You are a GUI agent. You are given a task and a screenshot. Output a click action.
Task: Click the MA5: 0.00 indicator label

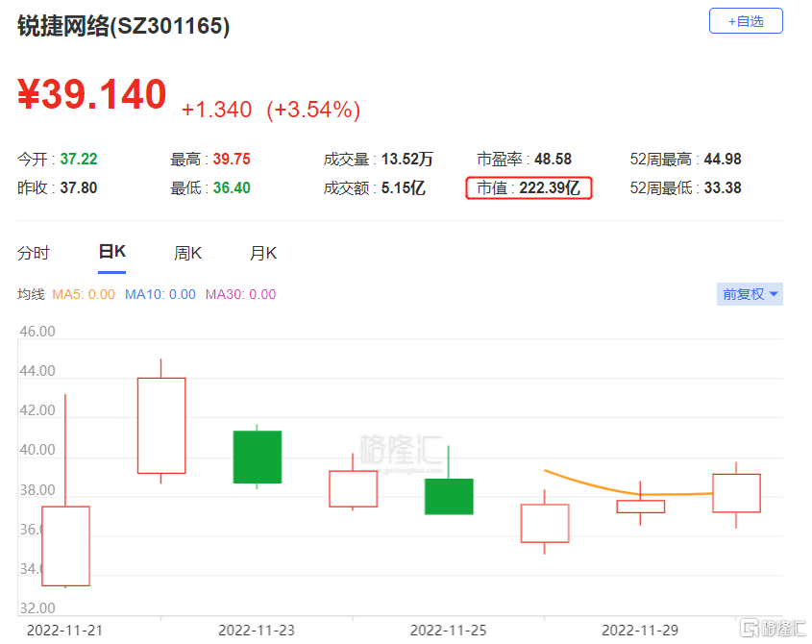(x=84, y=295)
